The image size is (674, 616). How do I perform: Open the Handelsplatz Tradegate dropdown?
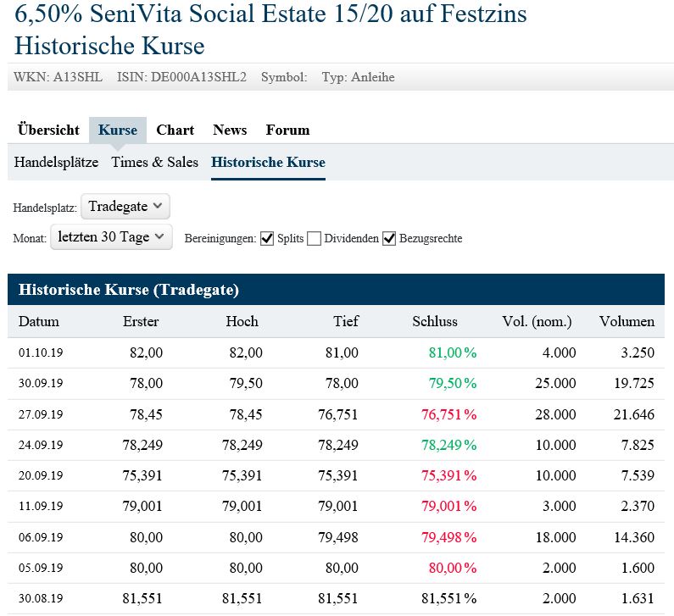click(125, 206)
